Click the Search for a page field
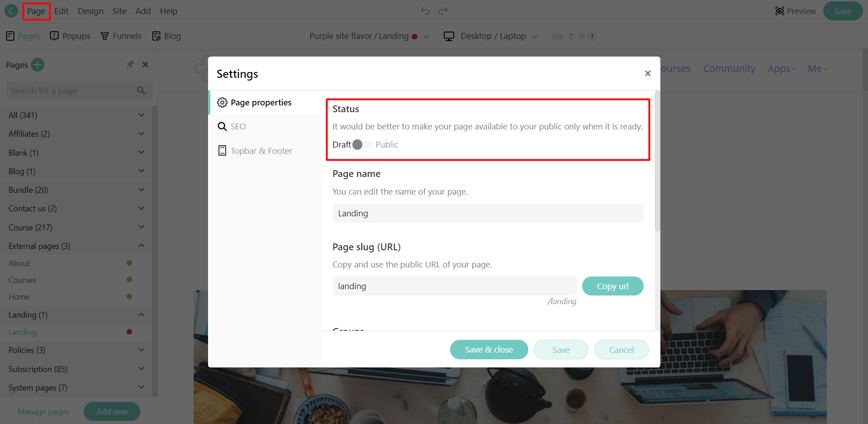The height and width of the screenshot is (424, 868). click(72, 91)
